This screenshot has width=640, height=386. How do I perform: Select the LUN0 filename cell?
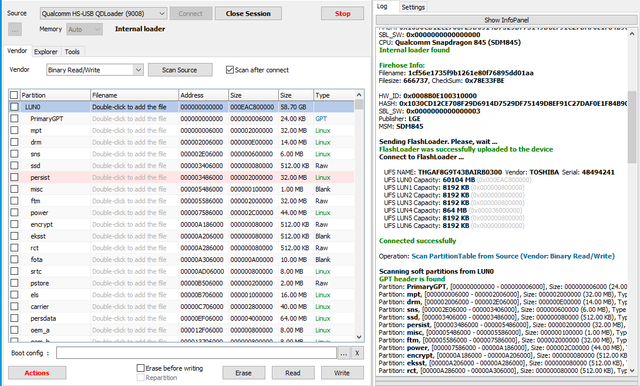(x=134, y=107)
